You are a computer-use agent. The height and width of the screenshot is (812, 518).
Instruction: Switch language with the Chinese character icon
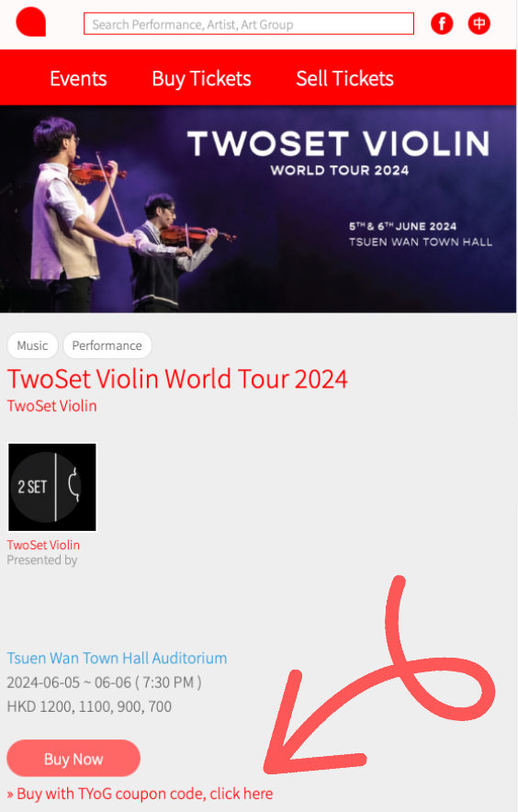pos(479,23)
